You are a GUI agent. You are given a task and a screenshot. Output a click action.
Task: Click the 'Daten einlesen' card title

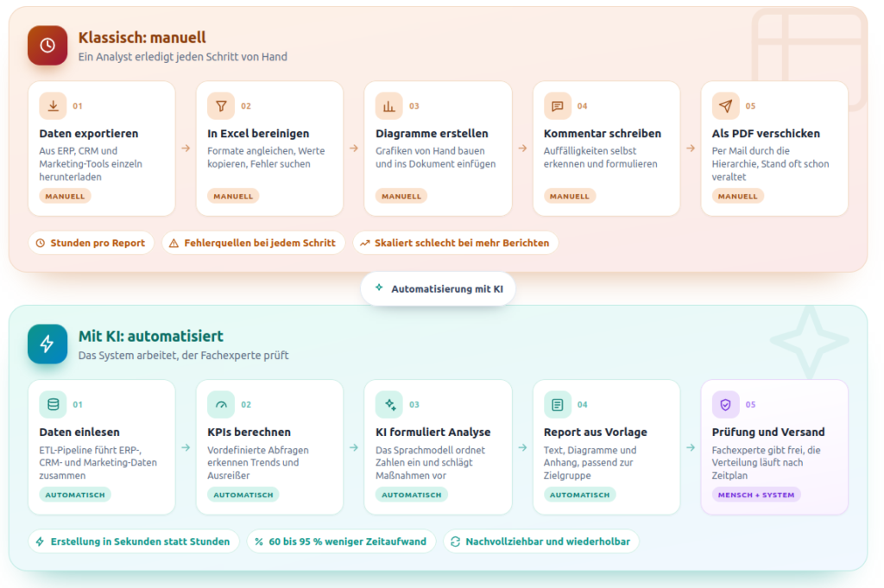pyautogui.click(x=79, y=432)
